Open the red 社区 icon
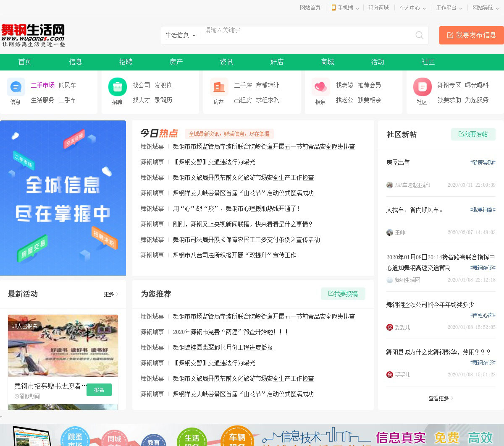The image size is (504, 446). point(422,87)
